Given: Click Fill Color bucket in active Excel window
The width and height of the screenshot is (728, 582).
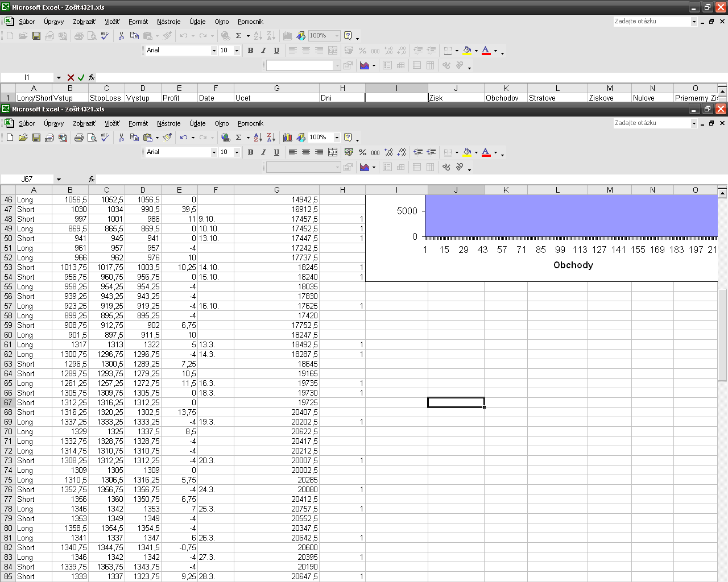Looking at the screenshot, I should 467,152.
